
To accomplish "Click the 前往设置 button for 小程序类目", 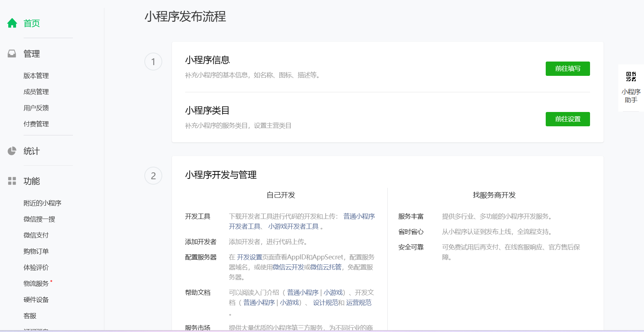I will [x=568, y=119].
